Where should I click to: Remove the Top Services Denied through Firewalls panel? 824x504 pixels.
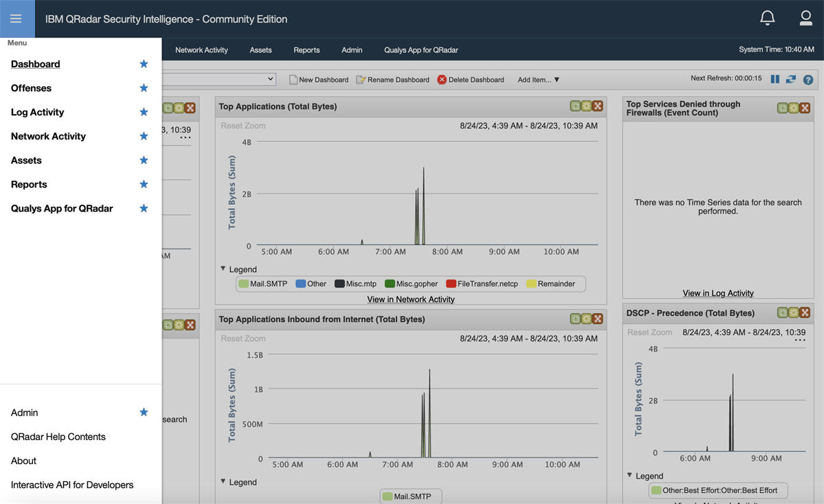point(805,108)
